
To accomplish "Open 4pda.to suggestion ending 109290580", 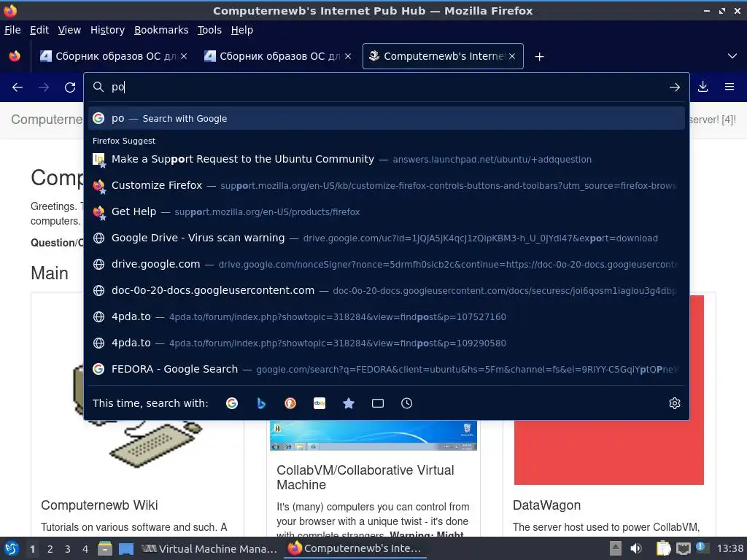I will tap(387, 343).
